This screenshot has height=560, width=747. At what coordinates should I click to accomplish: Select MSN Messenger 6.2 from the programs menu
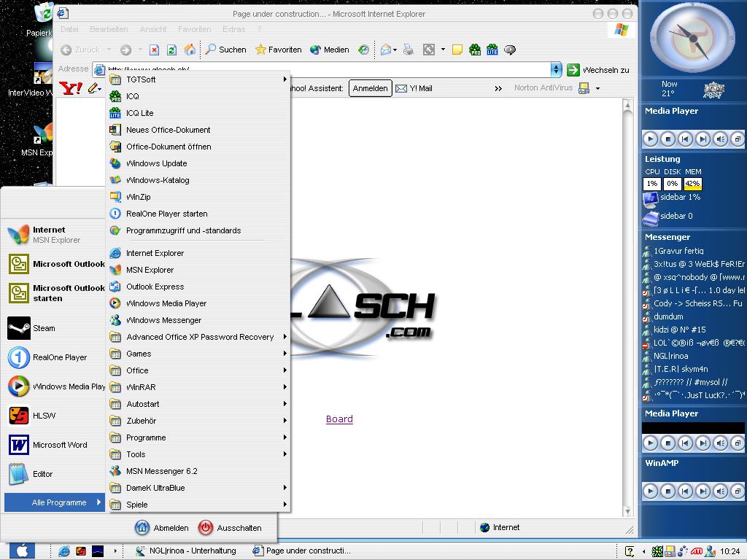click(x=161, y=471)
